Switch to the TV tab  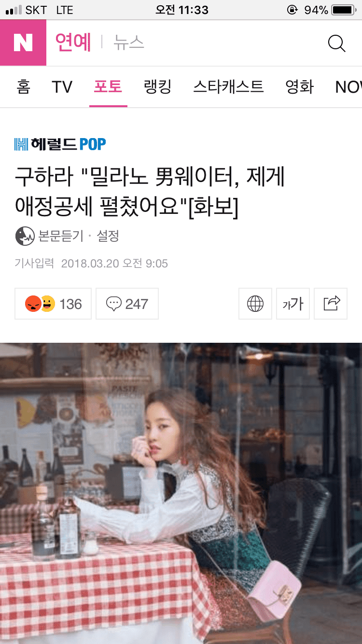click(62, 87)
